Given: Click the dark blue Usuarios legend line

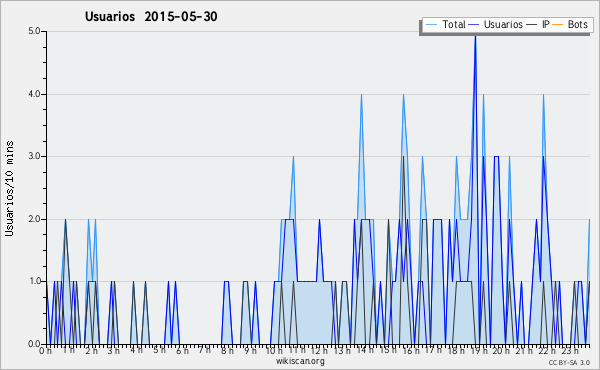Looking at the screenshot, I should [474, 25].
